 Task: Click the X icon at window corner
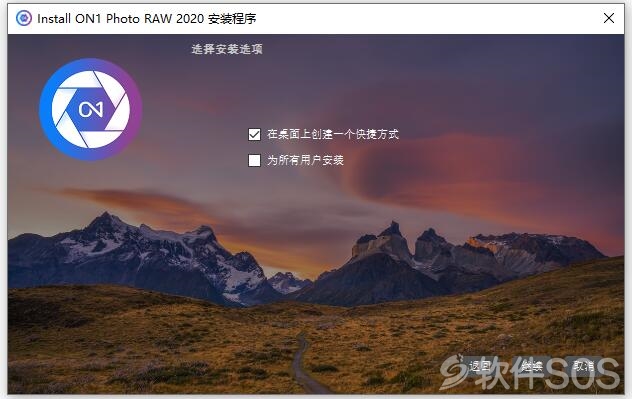[609, 18]
